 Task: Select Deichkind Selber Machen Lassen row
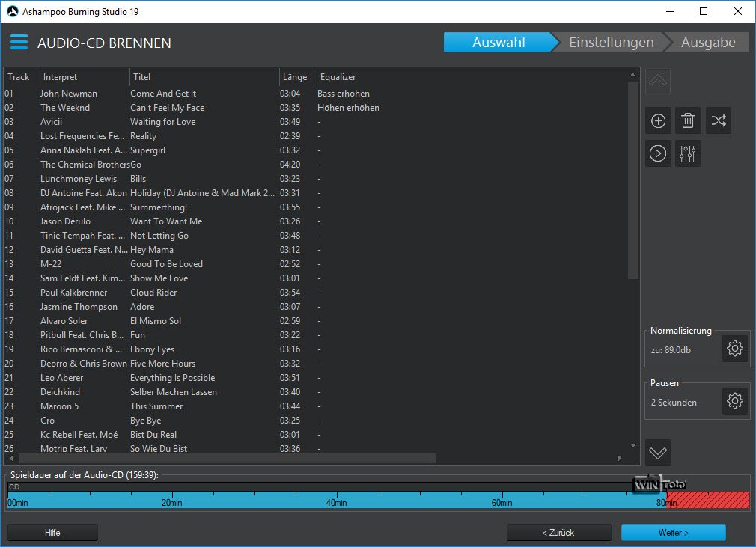(316, 392)
